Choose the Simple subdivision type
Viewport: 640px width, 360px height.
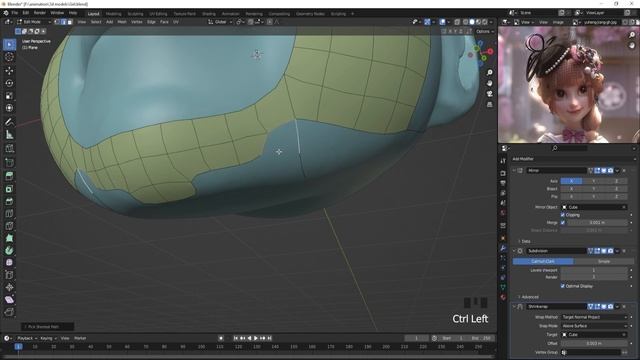point(604,261)
